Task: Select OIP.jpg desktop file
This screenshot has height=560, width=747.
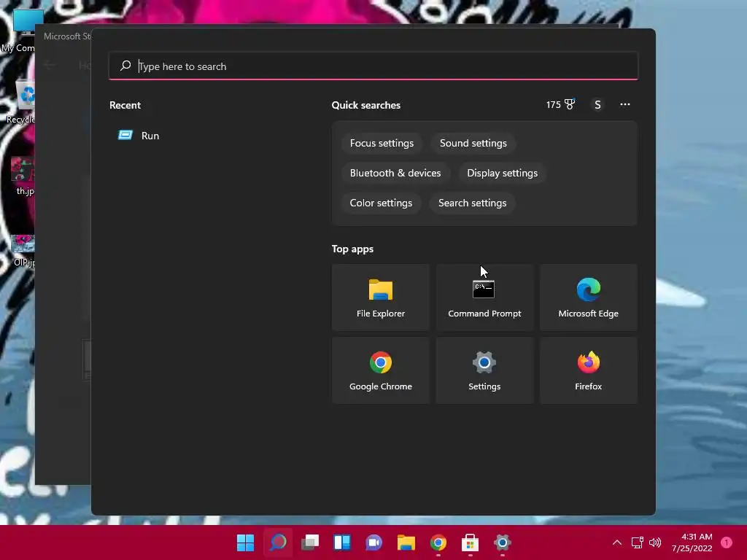Action: (x=23, y=251)
